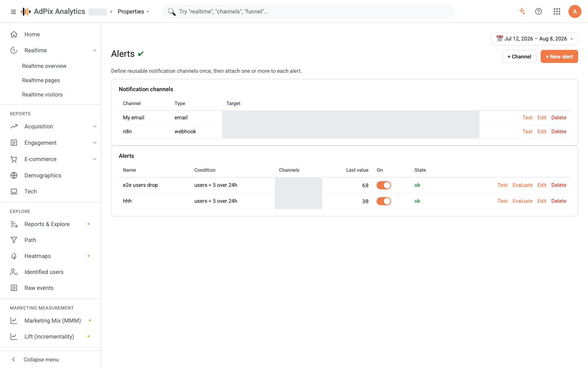Image resolution: width=588 pixels, height=368 pixels.
Task: Click the Notification channels heading
Action: pos(146,89)
